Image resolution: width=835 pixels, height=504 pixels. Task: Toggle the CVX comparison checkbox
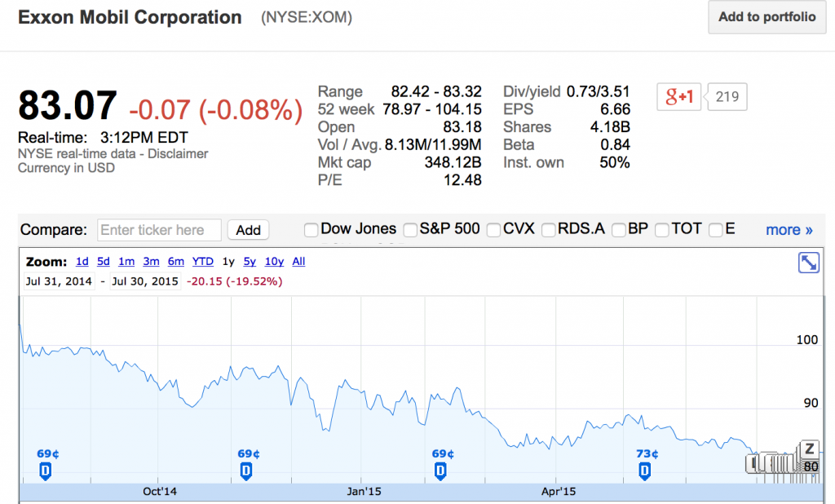click(x=493, y=230)
